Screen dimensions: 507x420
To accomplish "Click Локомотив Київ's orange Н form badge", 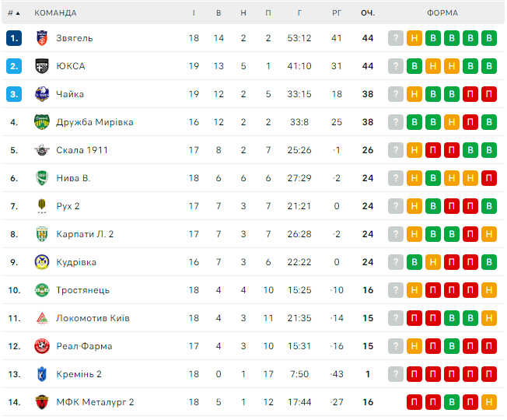I will pyautogui.click(x=488, y=318).
